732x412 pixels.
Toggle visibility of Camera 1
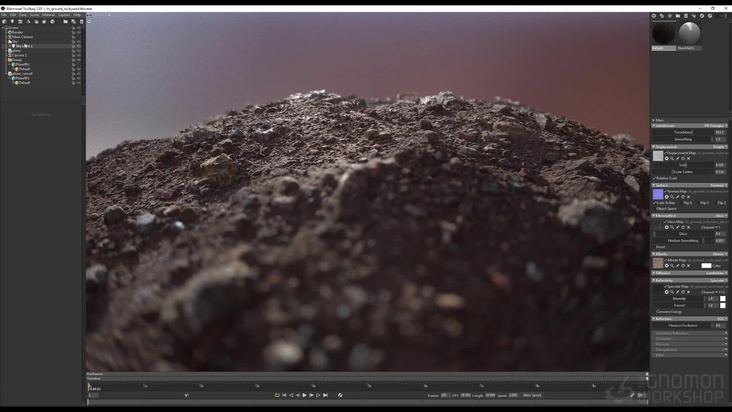(x=78, y=55)
